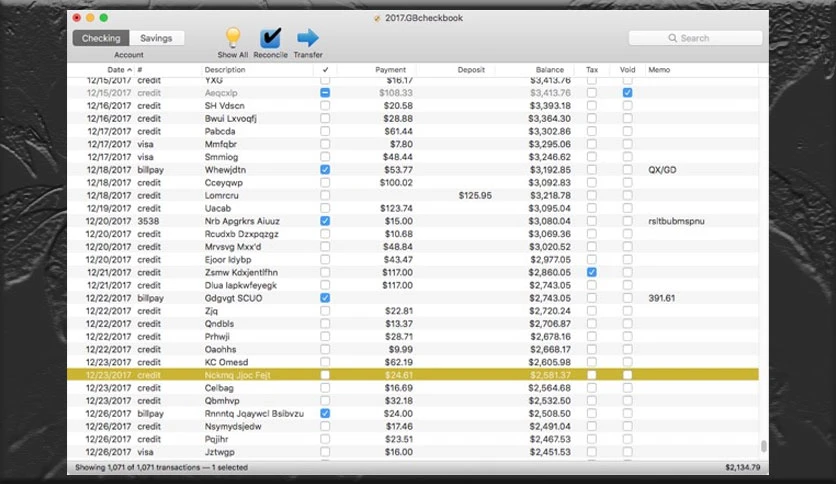The height and width of the screenshot is (484, 836).
Task: Select the Cceyqwp transaction
Action: click(x=413, y=182)
